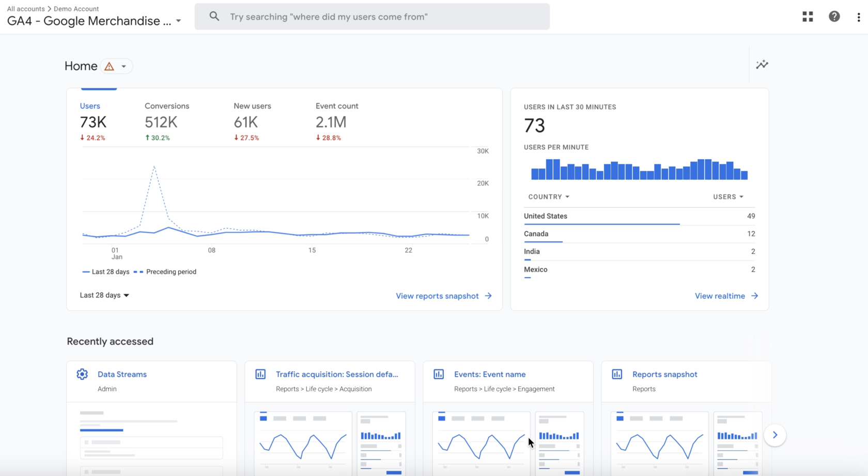Viewport: 868px width, 476px height.
Task: Select the Conversions metric tab
Action: click(166, 121)
